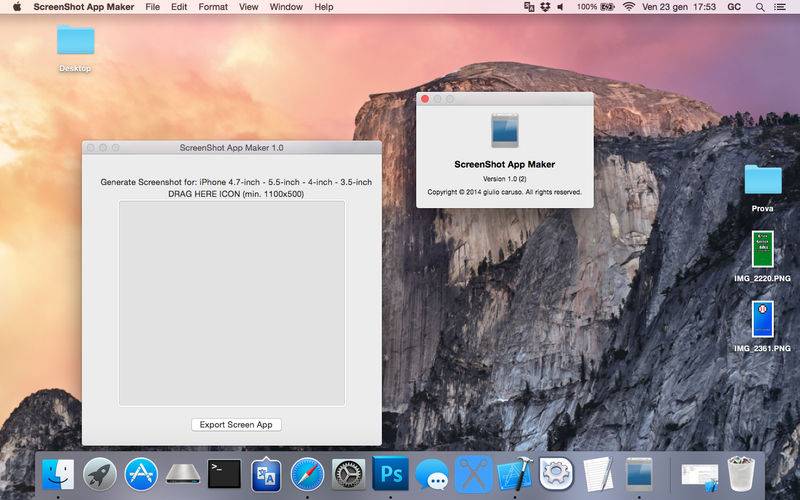The width and height of the screenshot is (800, 500).
Task: Click ScreenShot App Maker 1.0 title bar
Action: (x=232, y=147)
